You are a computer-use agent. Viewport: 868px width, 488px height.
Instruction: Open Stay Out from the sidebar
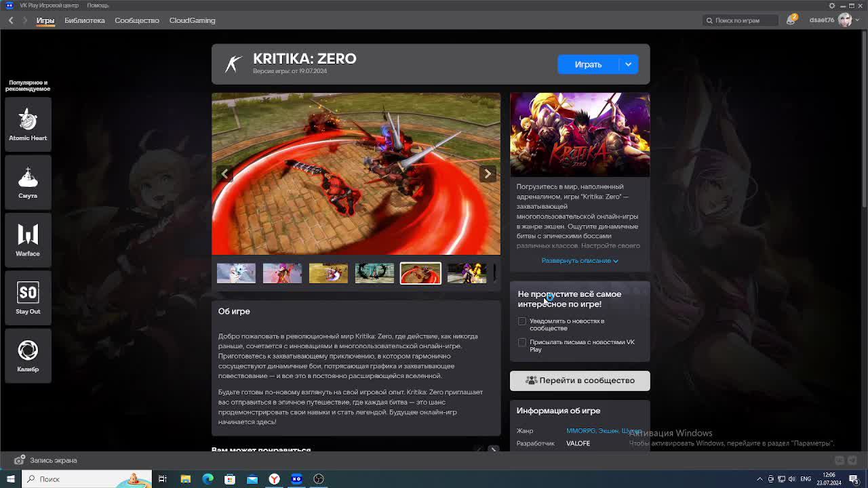[28, 297]
